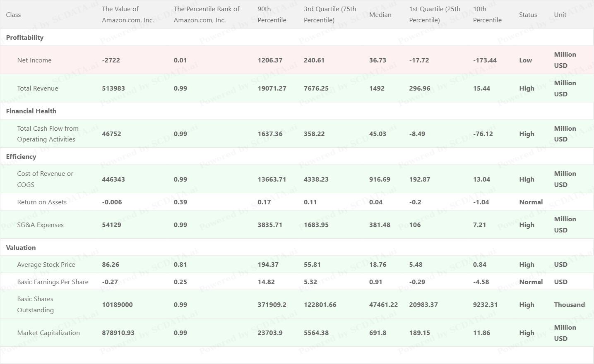Select operating cash flow value 46752

tap(111, 134)
